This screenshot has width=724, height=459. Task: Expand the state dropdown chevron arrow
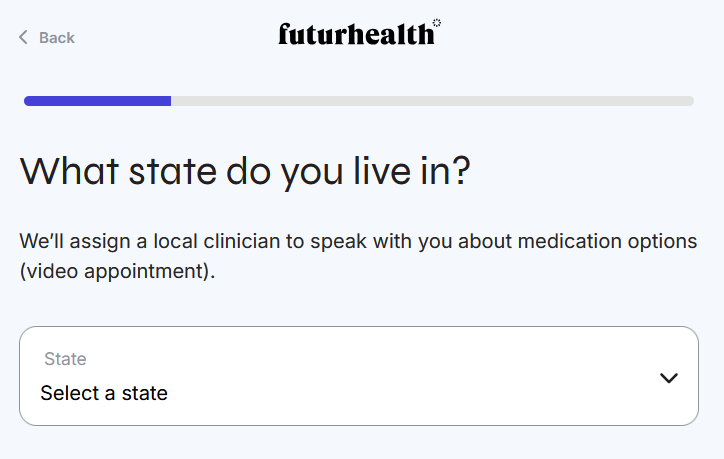(669, 377)
